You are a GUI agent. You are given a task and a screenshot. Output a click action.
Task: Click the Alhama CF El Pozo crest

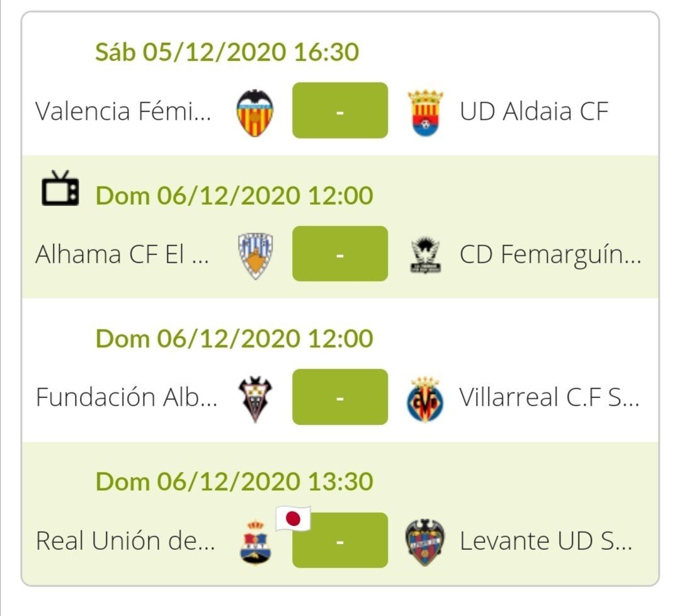(x=256, y=256)
